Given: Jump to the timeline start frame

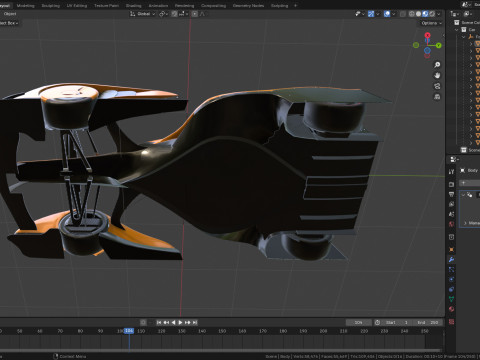Looking at the screenshot, I should click(159, 322).
